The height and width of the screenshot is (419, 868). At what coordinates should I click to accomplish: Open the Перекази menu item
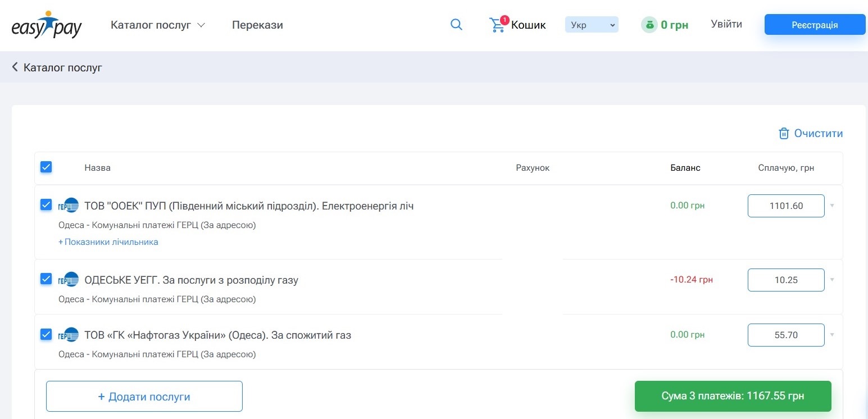pyautogui.click(x=257, y=25)
